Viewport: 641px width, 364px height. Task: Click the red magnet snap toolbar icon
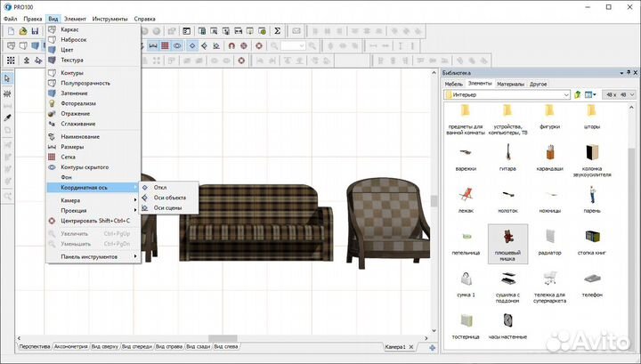tap(231, 45)
